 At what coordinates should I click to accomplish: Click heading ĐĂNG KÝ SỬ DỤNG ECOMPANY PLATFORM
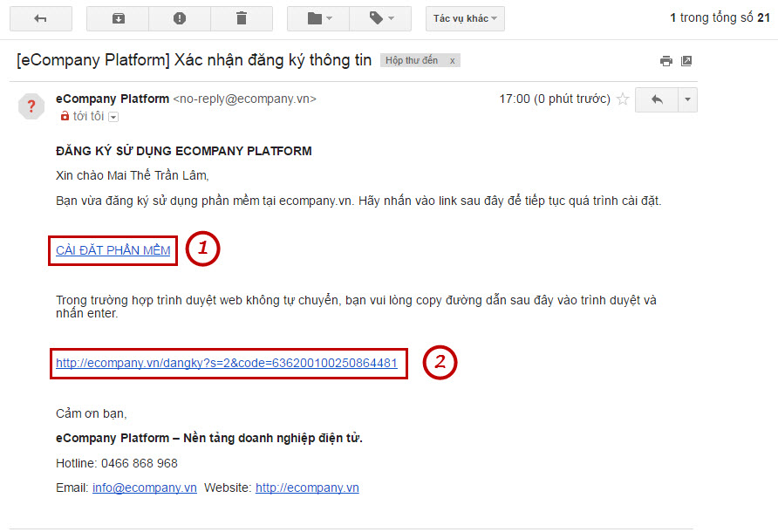point(184,151)
